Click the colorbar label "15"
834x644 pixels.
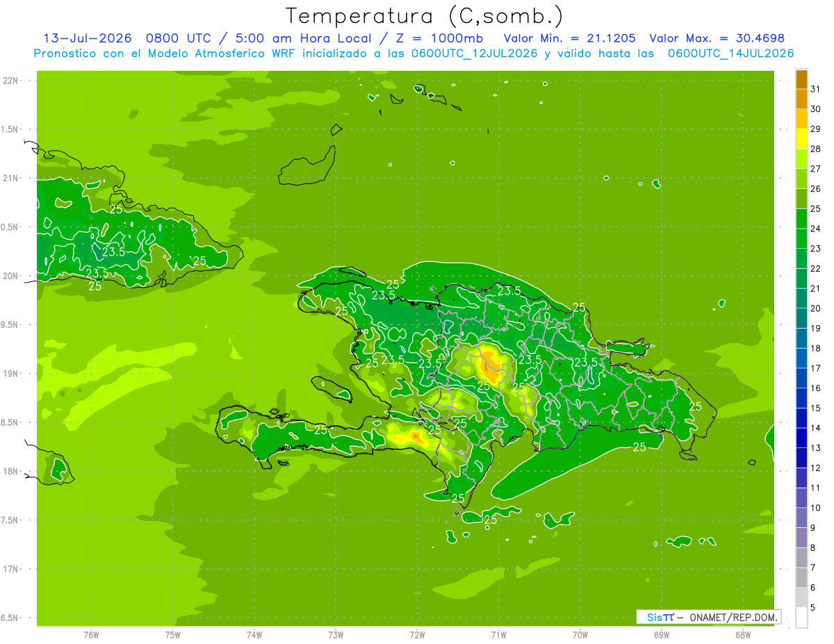coord(815,408)
